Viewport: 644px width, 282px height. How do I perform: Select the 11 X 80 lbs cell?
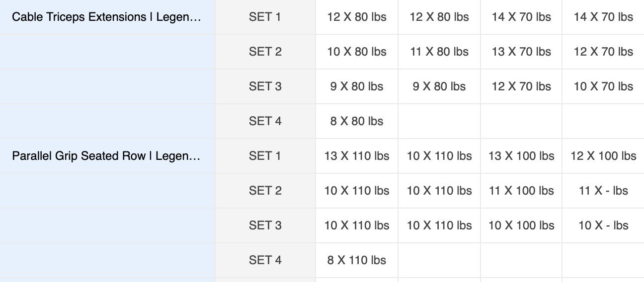click(x=439, y=52)
